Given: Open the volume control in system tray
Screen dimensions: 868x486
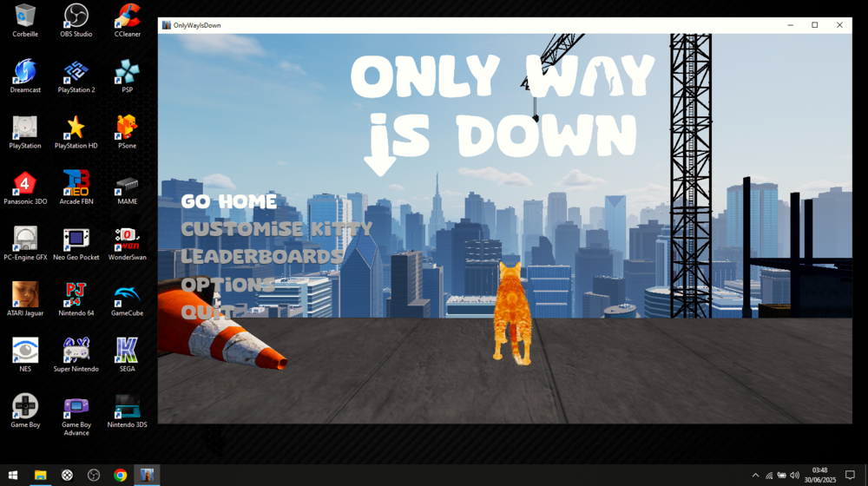Looking at the screenshot, I should pos(794,476).
